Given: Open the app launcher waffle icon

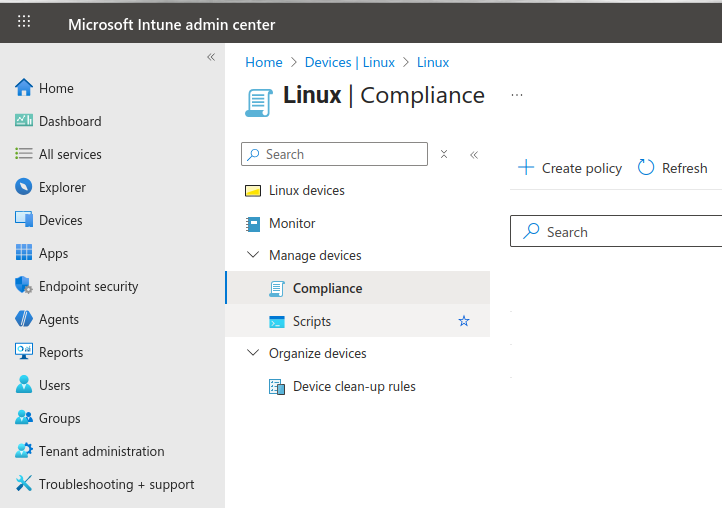Looking at the screenshot, I should point(24,22).
